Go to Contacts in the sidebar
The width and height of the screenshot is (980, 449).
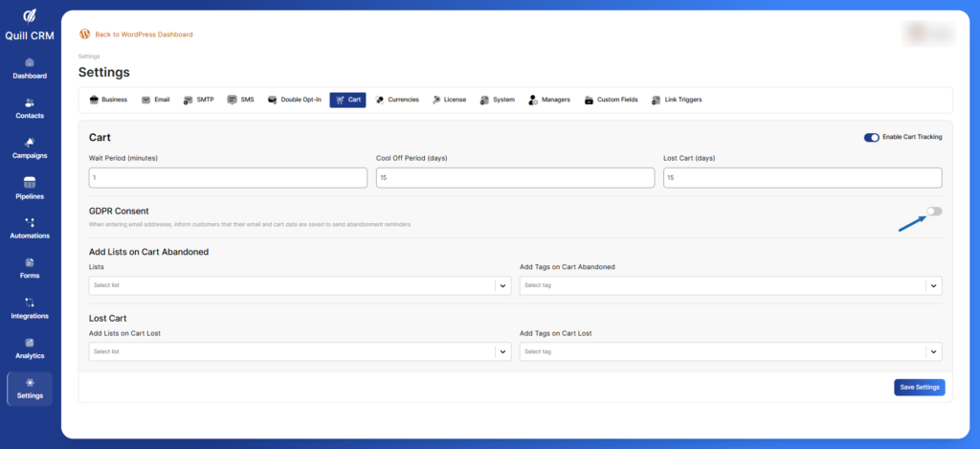pyautogui.click(x=29, y=103)
